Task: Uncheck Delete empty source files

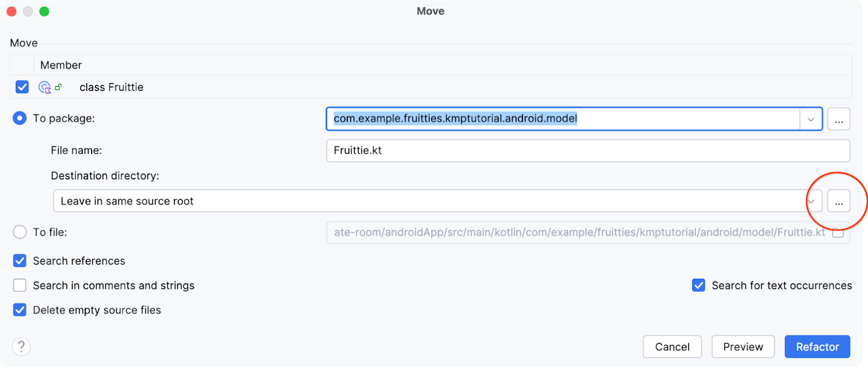Action: (x=20, y=310)
